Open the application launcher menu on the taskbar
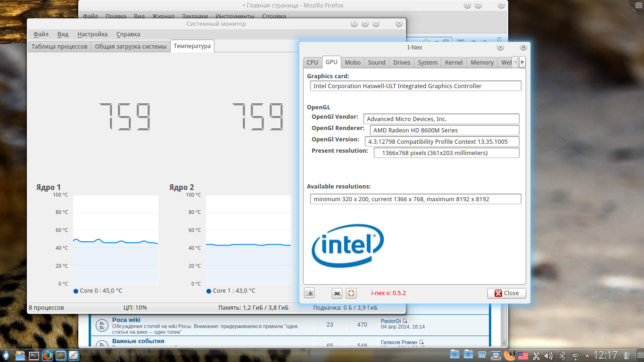Image resolution: width=644 pixels, height=362 pixels. 6,355
